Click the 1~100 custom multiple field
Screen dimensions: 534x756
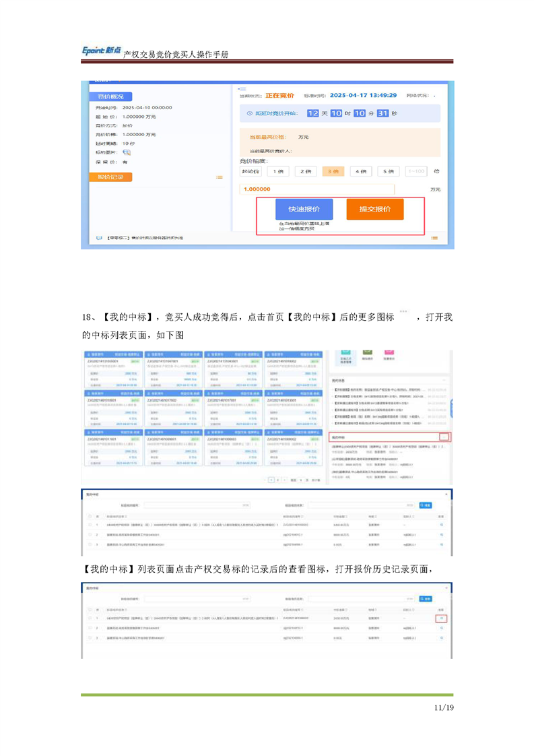click(417, 172)
